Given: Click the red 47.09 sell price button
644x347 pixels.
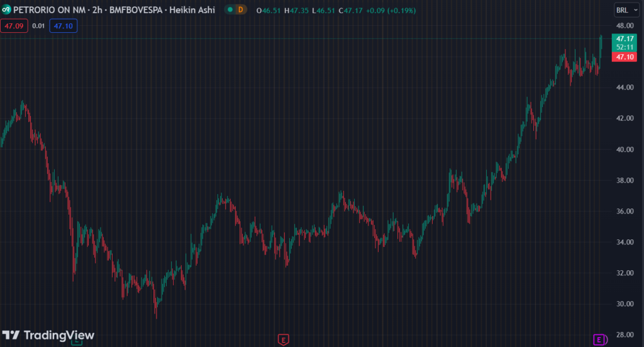Looking at the screenshot, I should tap(14, 26).
